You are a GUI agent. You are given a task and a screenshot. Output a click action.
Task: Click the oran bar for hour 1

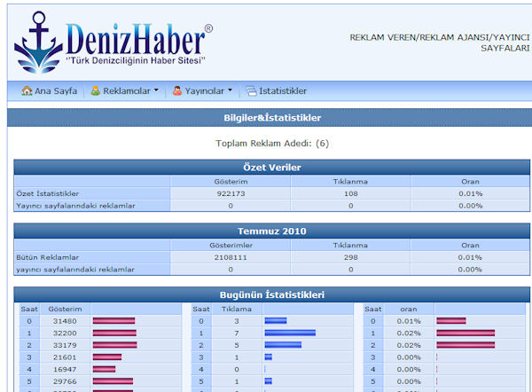465,333
